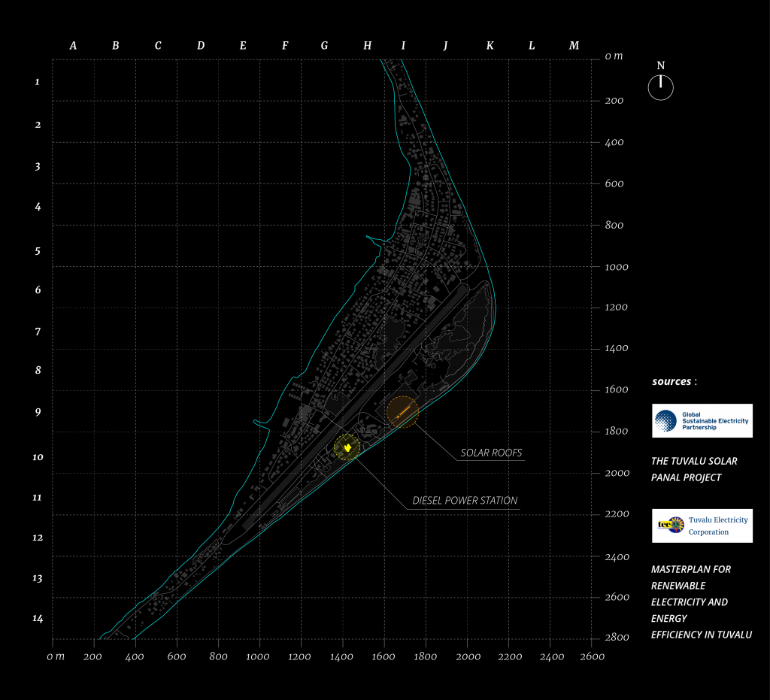Click row number 14 label
The height and width of the screenshot is (700, 770).
(37, 618)
